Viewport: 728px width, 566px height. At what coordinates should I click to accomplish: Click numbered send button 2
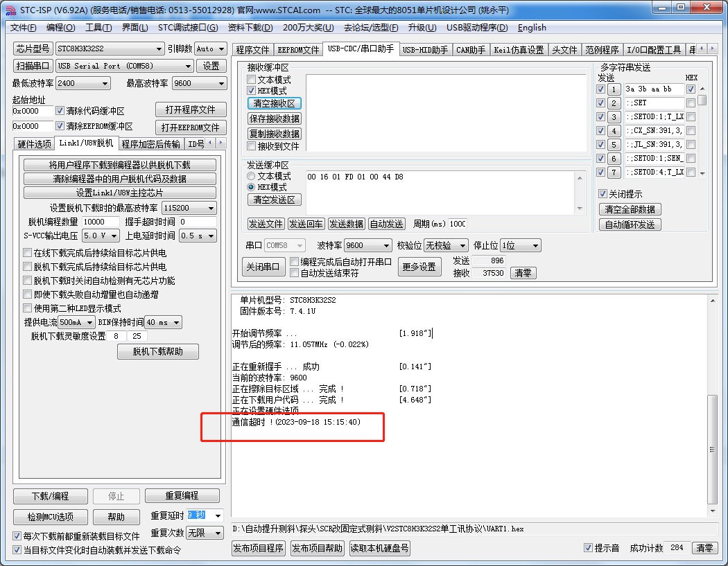[614, 103]
